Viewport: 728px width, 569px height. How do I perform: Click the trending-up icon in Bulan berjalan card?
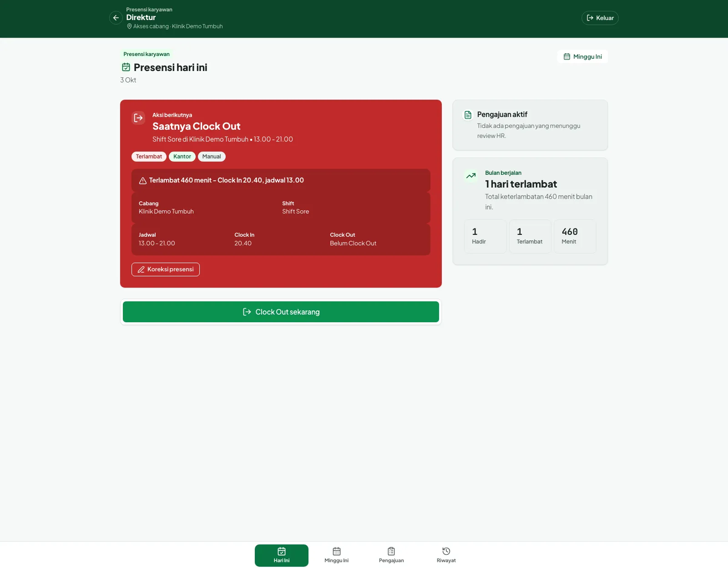pyautogui.click(x=471, y=176)
